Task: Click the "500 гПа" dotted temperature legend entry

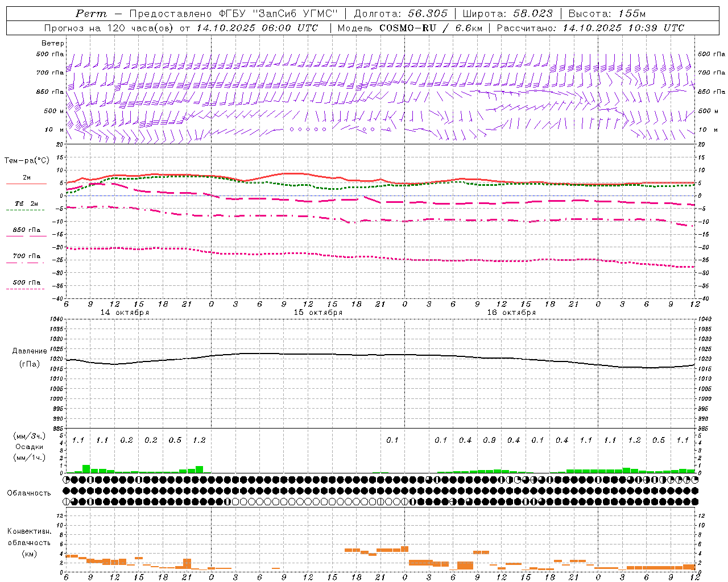Action: click(x=26, y=282)
